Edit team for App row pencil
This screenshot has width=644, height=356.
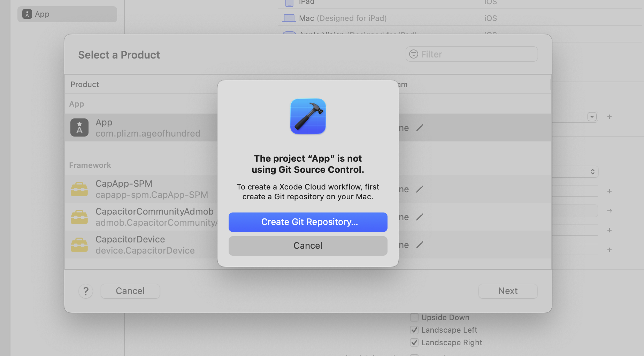[x=420, y=128]
